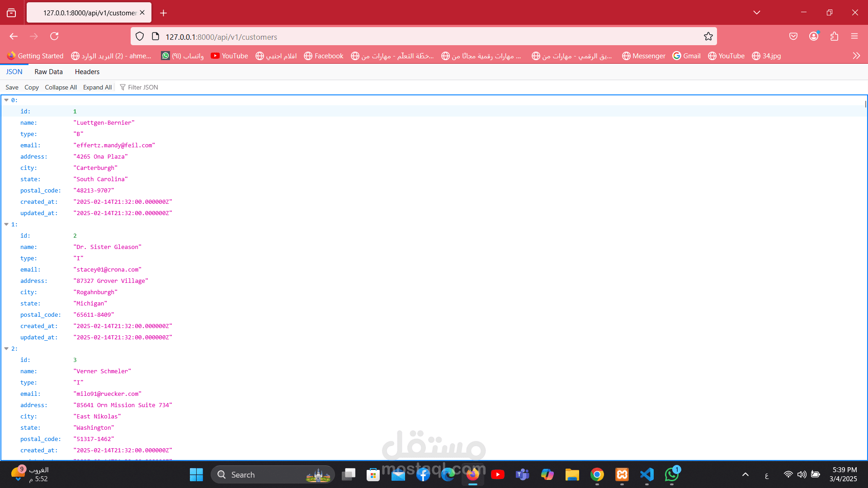Switch to the Raw Data tab
The image size is (868, 488).
[x=48, y=72]
